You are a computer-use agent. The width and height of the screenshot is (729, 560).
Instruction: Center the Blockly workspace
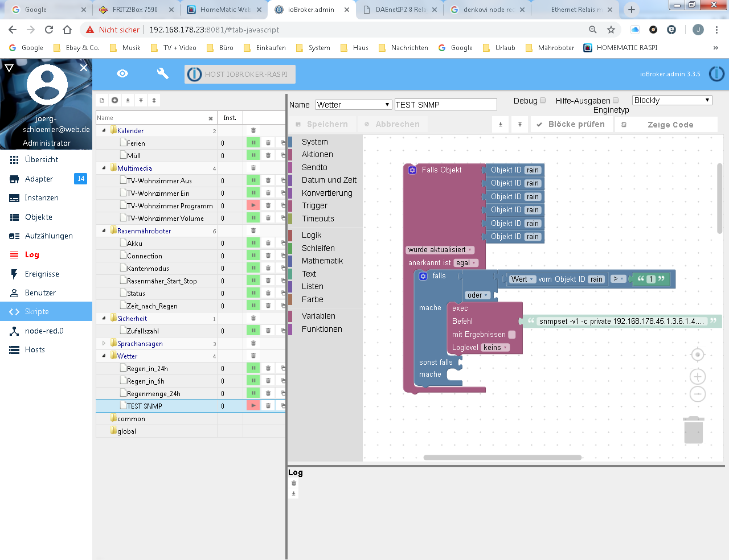click(698, 355)
